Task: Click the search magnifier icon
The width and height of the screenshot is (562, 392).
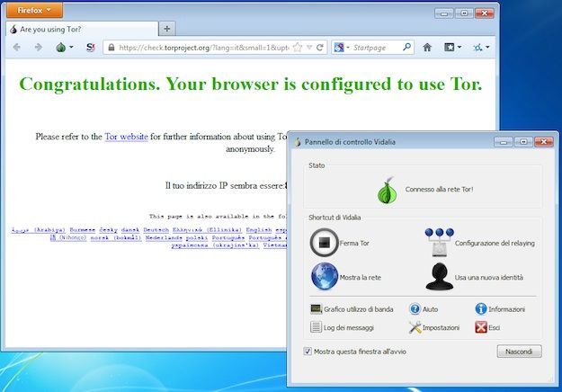Action: [406, 47]
